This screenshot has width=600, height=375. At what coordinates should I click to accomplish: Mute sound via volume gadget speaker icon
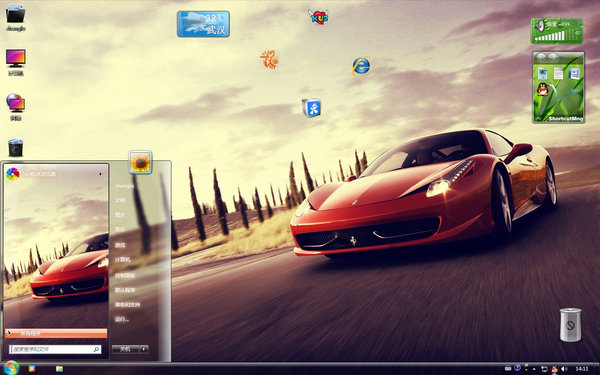pos(540,26)
